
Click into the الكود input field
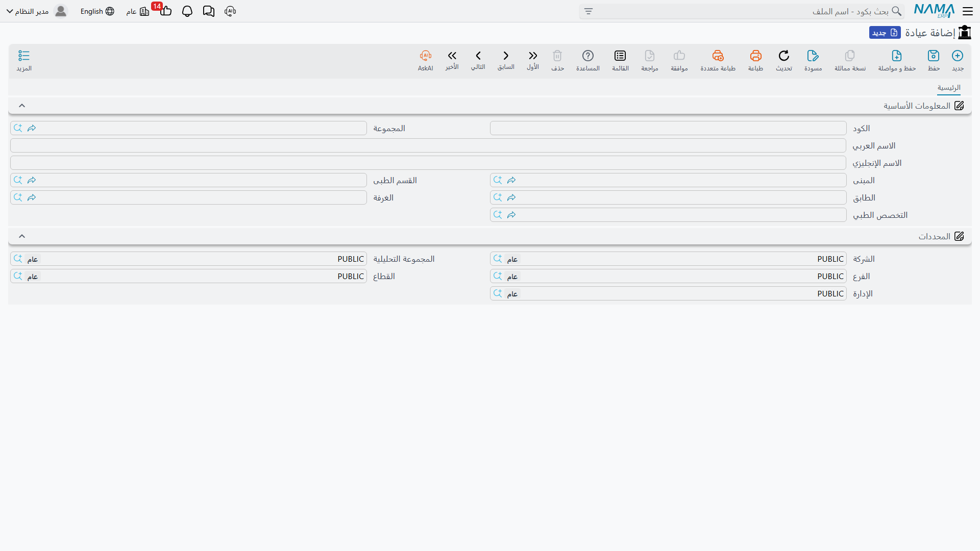[668, 128]
